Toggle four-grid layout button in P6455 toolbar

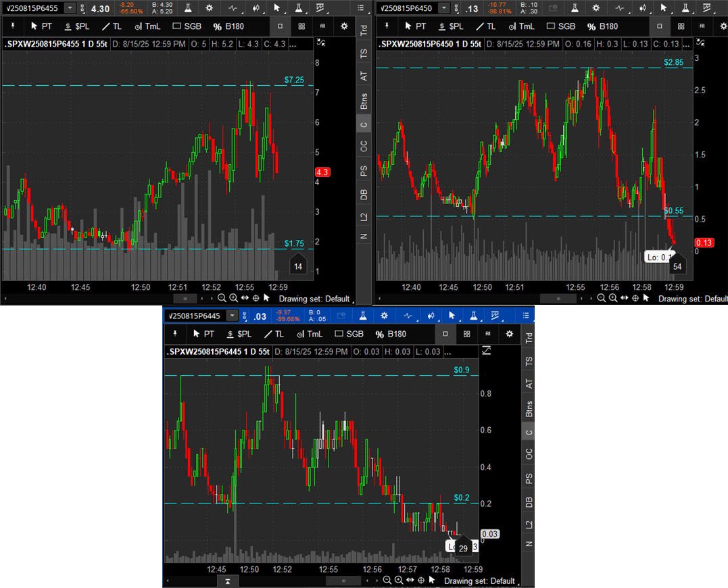[x=301, y=26]
